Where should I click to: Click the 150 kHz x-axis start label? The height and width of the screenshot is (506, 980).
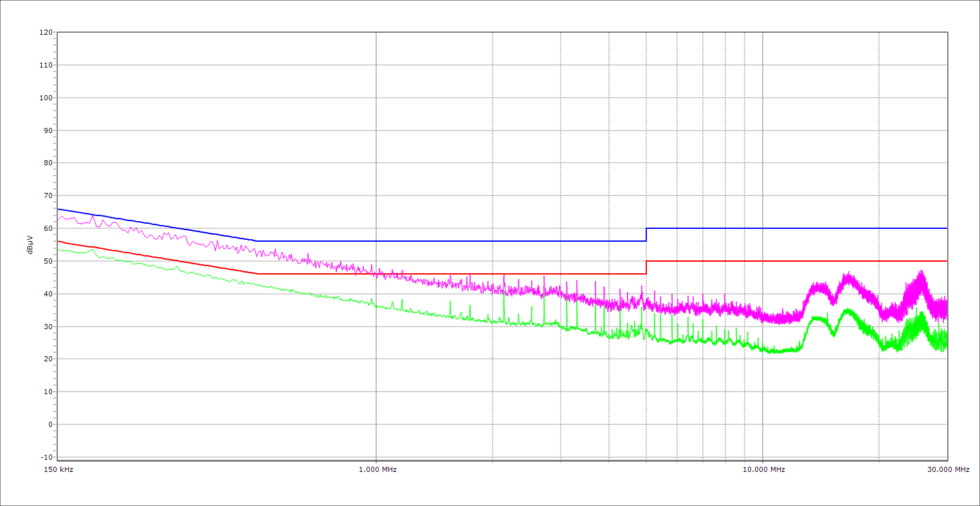pyautogui.click(x=57, y=469)
